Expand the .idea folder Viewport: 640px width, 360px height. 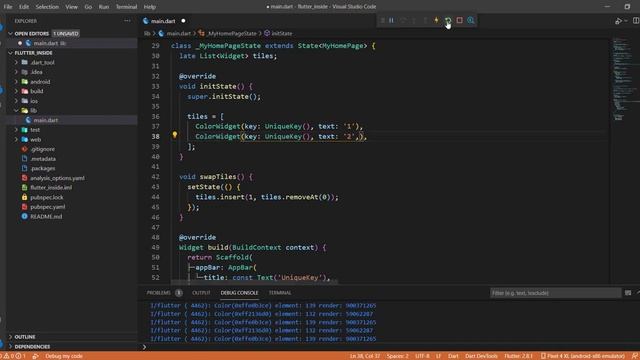(x=36, y=72)
